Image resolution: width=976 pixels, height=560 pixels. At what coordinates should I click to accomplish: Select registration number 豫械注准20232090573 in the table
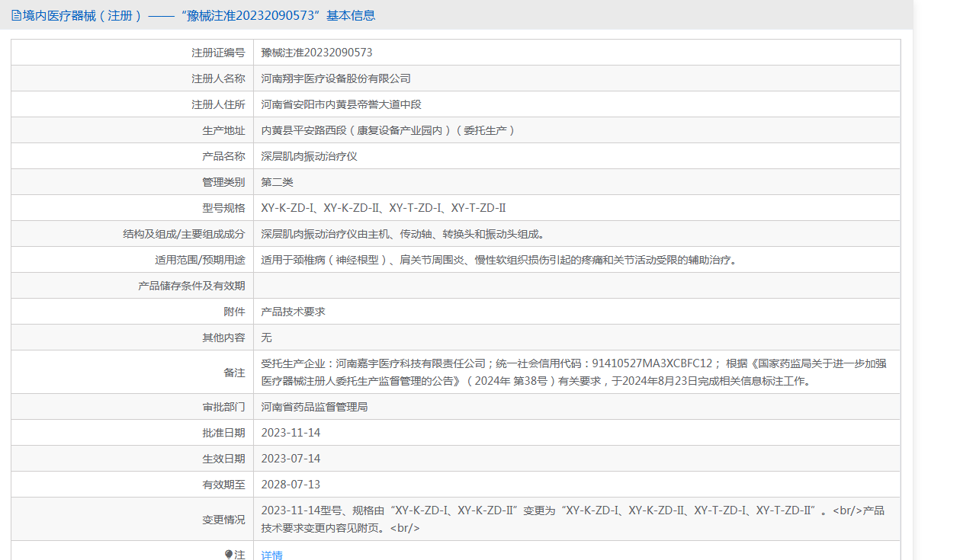tap(316, 53)
